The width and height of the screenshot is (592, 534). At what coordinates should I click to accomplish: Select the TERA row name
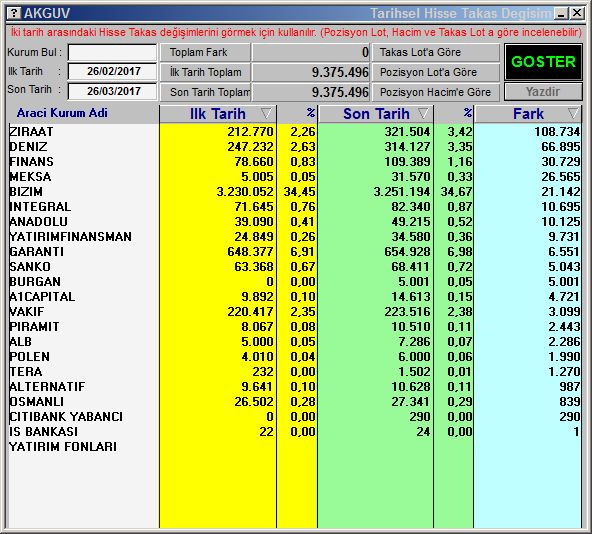(x=26, y=371)
